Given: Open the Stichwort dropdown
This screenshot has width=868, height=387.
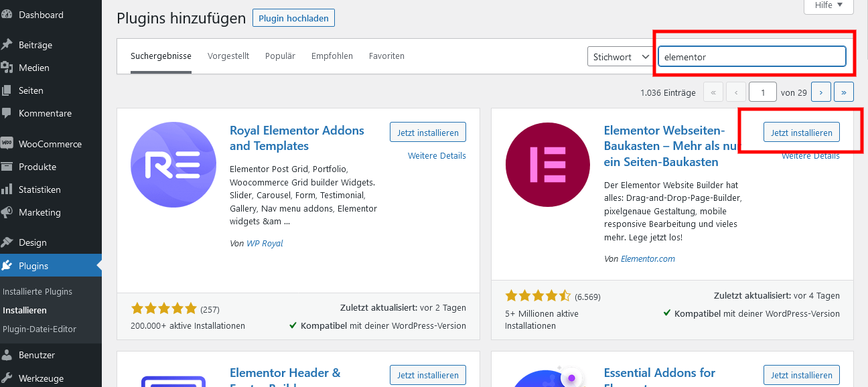Looking at the screenshot, I should point(620,56).
